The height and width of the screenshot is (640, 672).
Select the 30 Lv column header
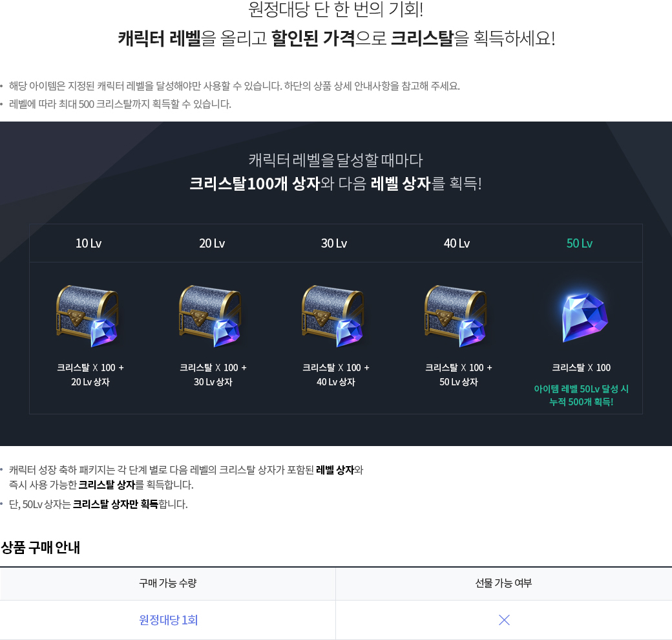334,244
